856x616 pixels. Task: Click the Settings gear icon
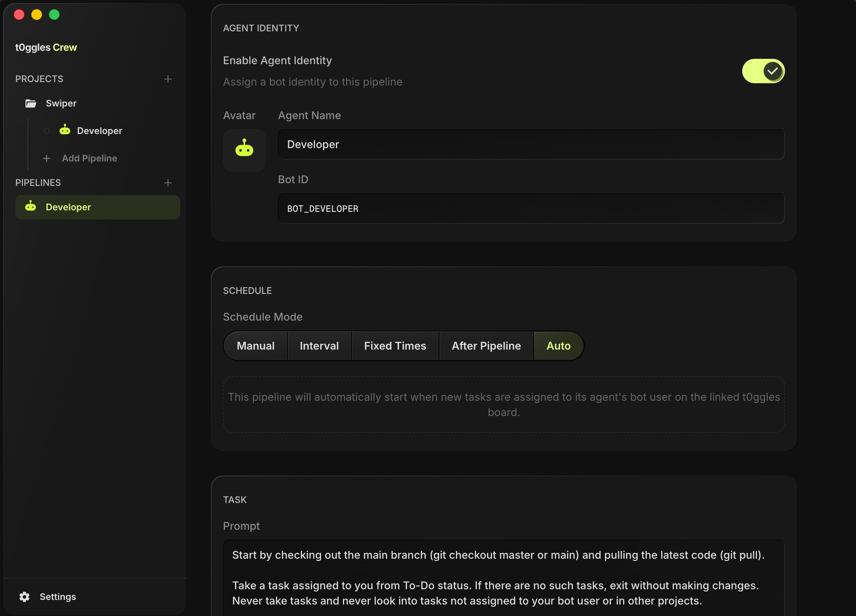(24, 597)
